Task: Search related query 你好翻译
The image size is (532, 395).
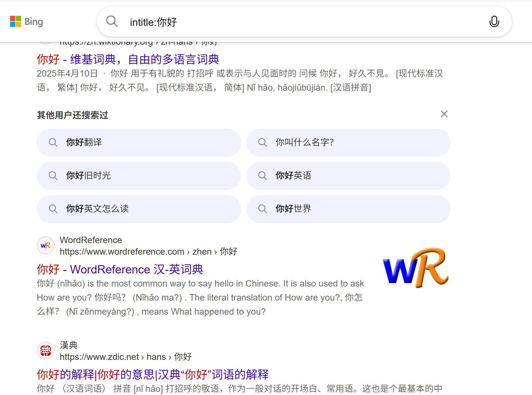Action: 139,142
